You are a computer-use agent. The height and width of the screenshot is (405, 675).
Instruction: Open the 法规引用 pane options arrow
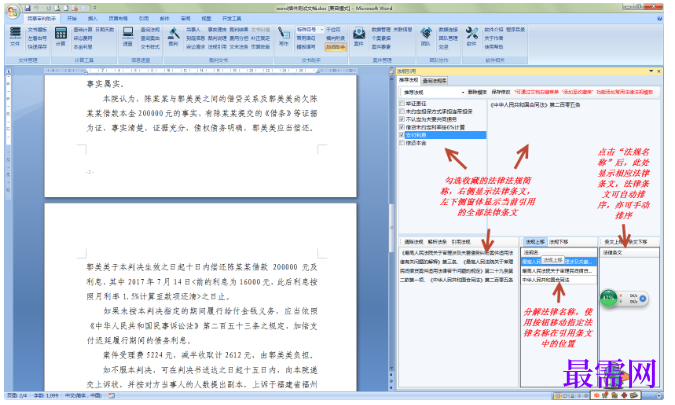coord(651,71)
